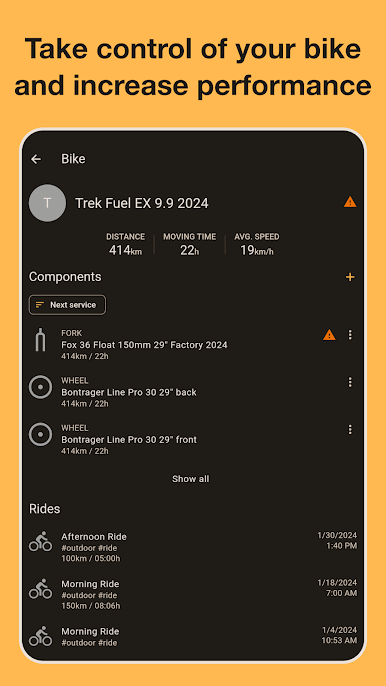The image size is (386, 686).
Task: Open the warning icon beside Trek Fuel EX
Action: coord(350,202)
